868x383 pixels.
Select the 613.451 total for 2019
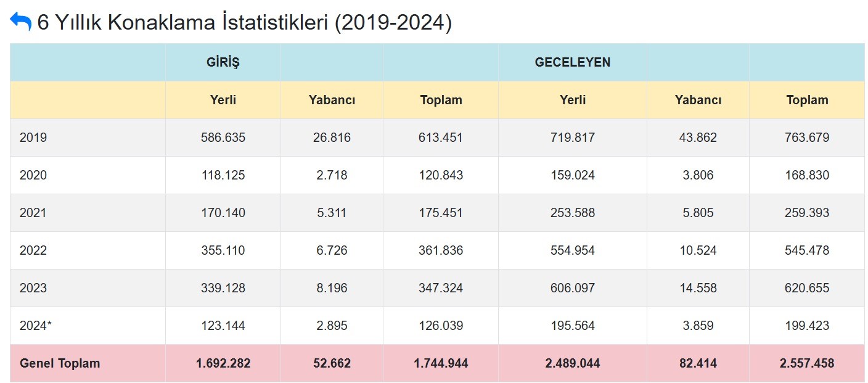point(441,137)
